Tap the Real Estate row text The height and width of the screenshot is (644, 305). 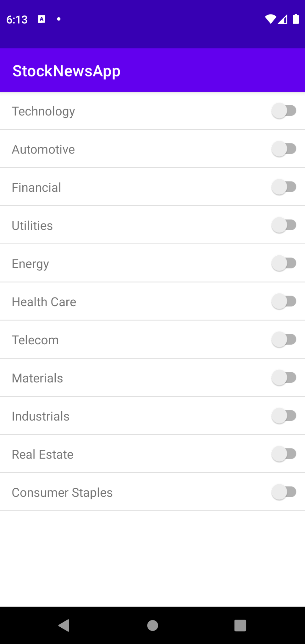pos(42,454)
